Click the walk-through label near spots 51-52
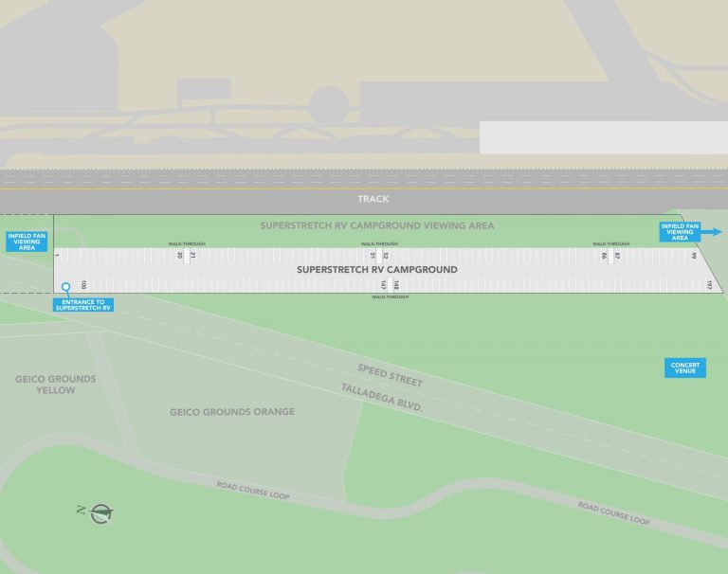This screenshot has height=574, width=728. click(379, 244)
